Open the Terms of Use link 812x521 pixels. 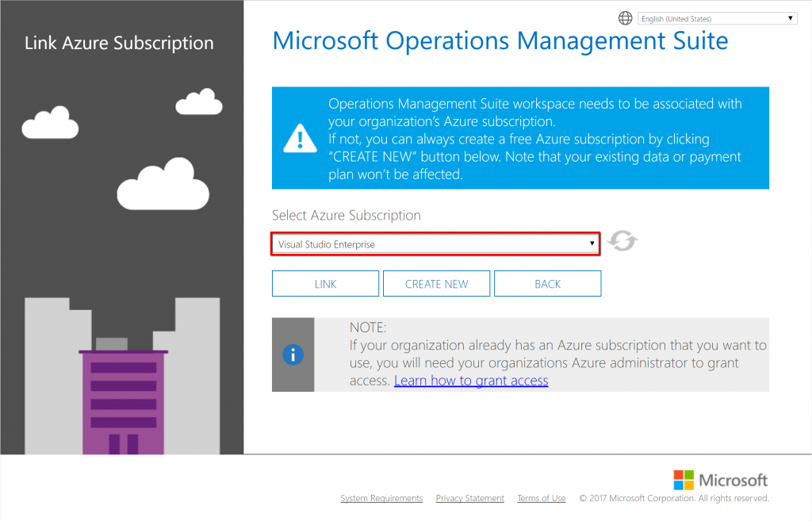(x=541, y=498)
